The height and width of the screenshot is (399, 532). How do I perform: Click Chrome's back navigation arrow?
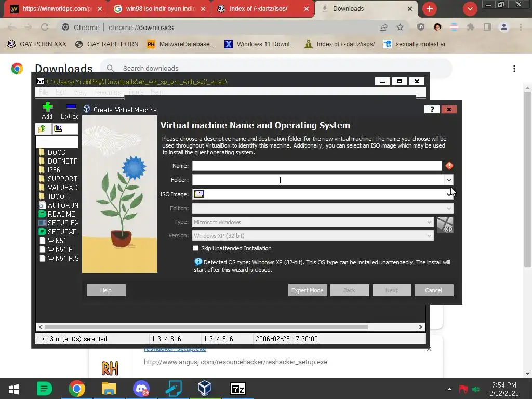pyautogui.click(x=11, y=28)
